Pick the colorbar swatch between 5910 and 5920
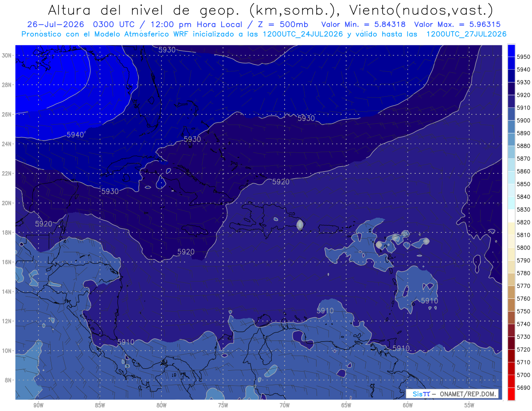 point(511,101)
